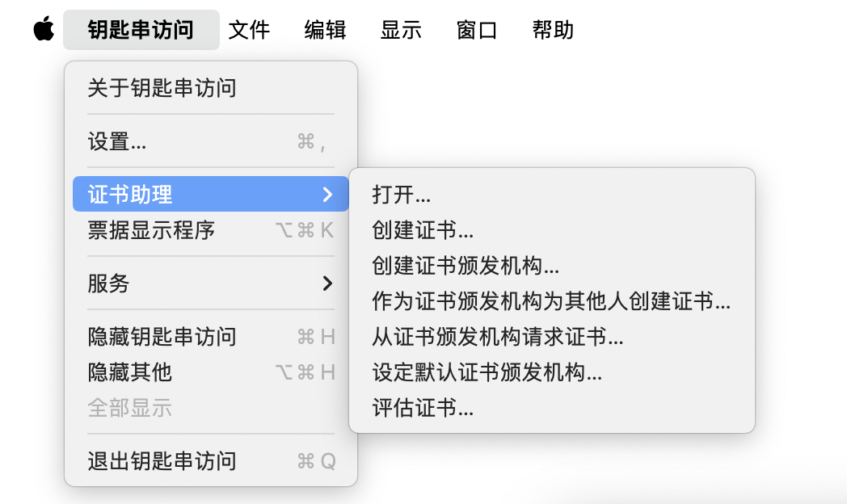This screenshot has height=504, width=847.
Task: Open the 显示 menu
Action: point(401,29)
